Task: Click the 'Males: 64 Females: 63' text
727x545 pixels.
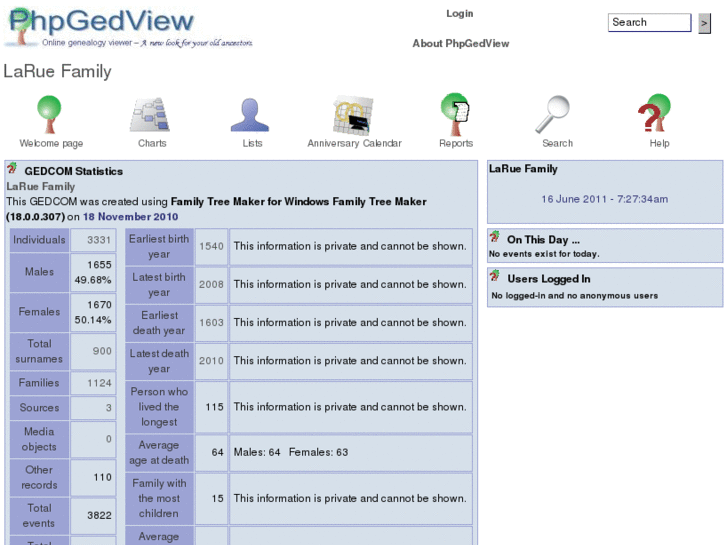Action: [x=291, y=452]
